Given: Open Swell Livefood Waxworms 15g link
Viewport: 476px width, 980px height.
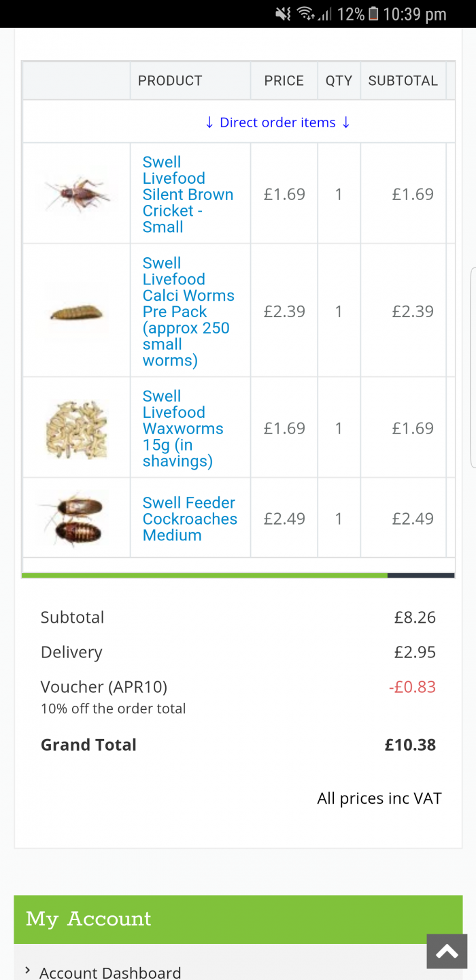Looking at the screenshot, I should 182,429.
